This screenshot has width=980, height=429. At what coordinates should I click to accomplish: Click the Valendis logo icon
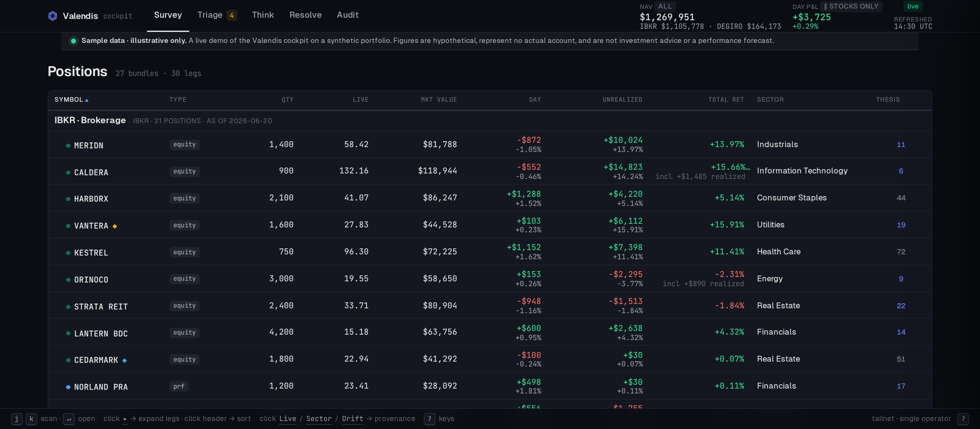pos(52,16)
